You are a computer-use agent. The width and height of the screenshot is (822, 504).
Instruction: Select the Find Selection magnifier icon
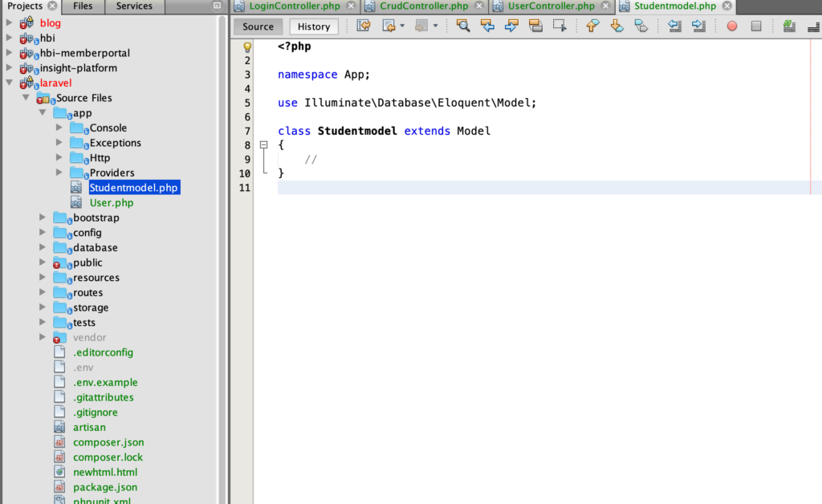coord(463,26)
